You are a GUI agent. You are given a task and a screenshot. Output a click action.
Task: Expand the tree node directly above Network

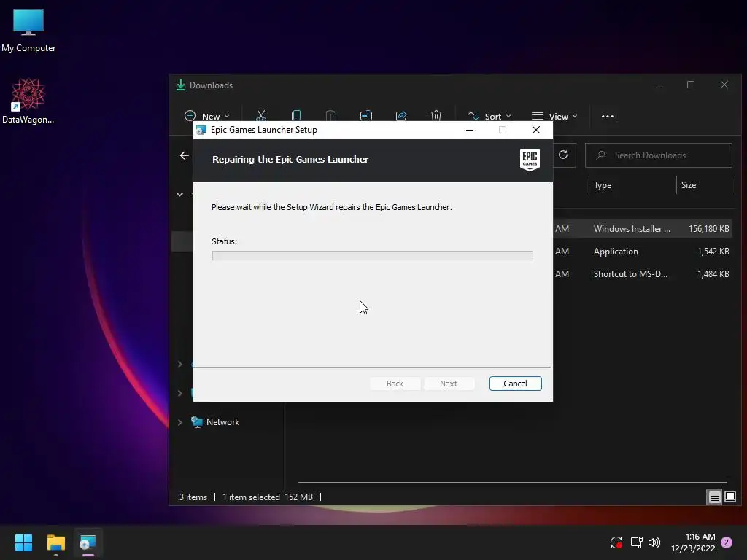(180, 393)
